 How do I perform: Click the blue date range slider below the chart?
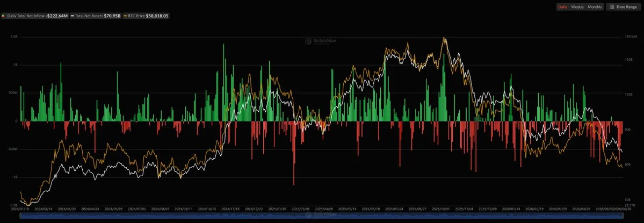pos(321,215)
